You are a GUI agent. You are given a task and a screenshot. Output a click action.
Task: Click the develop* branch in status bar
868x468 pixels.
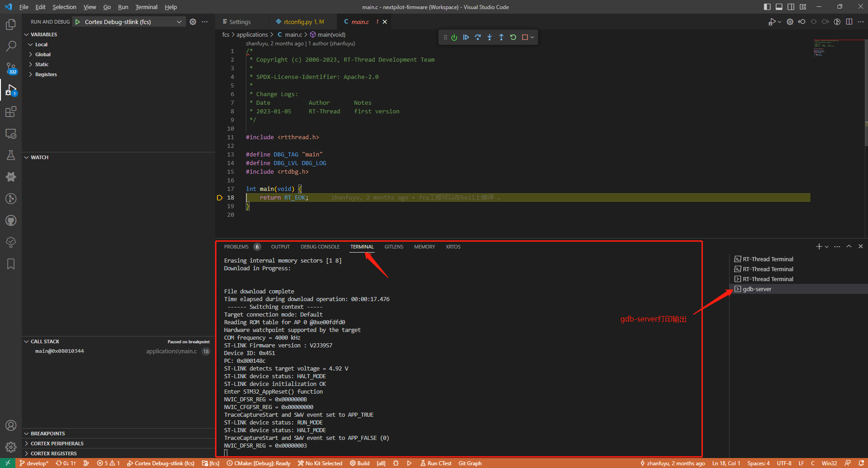click(34, 463)
